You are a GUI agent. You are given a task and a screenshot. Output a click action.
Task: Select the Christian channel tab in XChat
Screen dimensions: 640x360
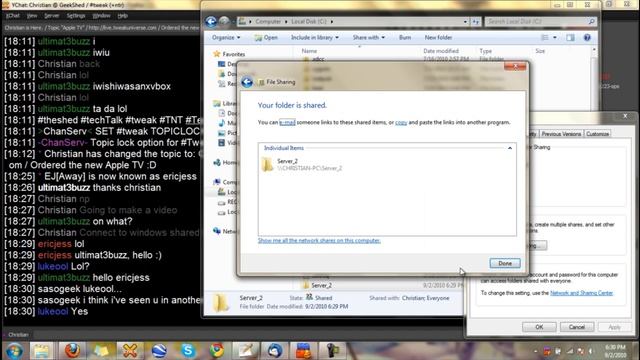click(17, 335)
